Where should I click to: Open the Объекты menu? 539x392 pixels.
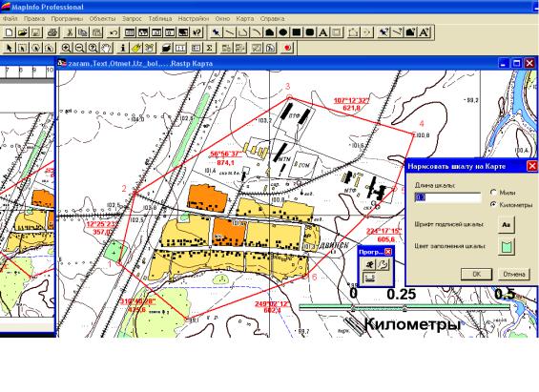click(102, 18)
